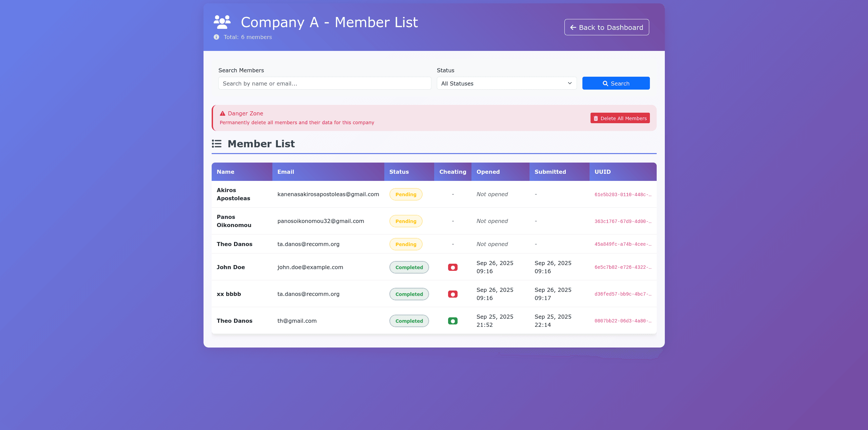Click the Submitted column header
This screenshot has width=868, height=430.
[550, 172]
